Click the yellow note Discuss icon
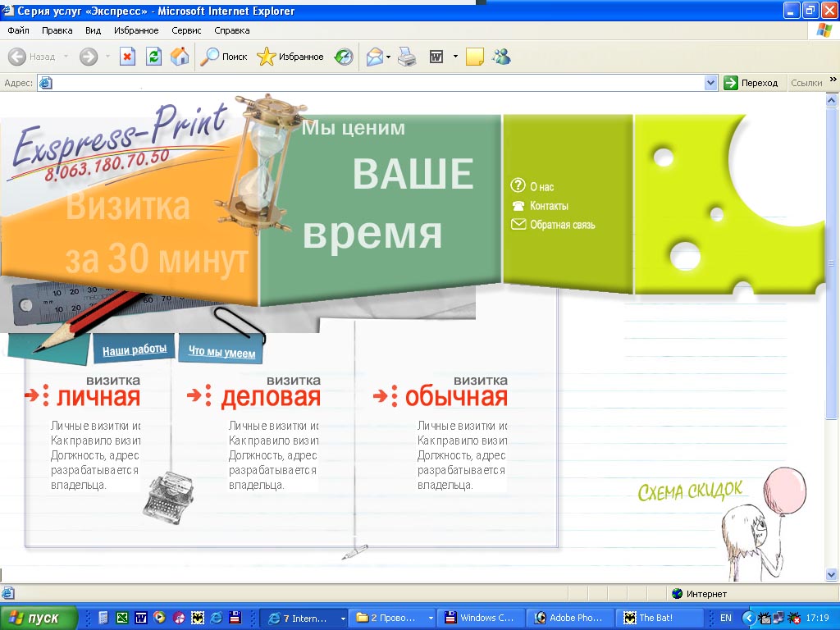This screenshot has width=840, height=630. point(475,57)
